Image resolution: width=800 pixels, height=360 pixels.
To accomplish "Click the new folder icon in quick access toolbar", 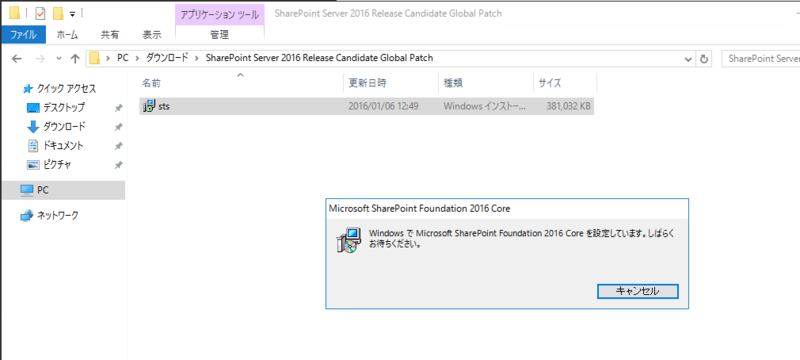I will coord(58,13).
